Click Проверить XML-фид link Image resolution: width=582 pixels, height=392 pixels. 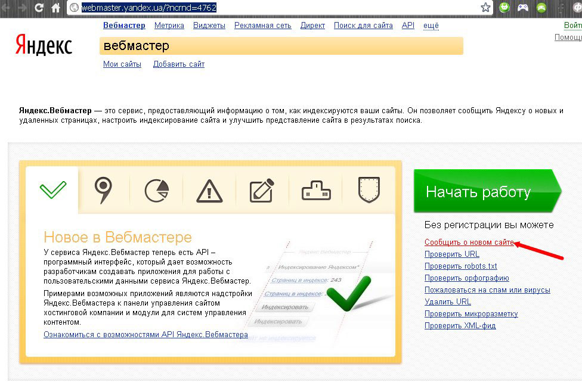click(460, 325)
